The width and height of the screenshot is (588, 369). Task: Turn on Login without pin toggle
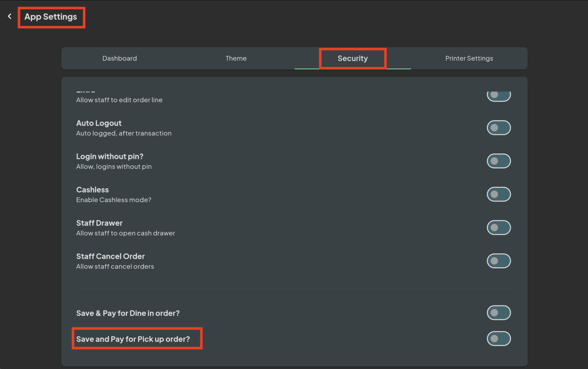pyautogui.click(x=498, y=161)
